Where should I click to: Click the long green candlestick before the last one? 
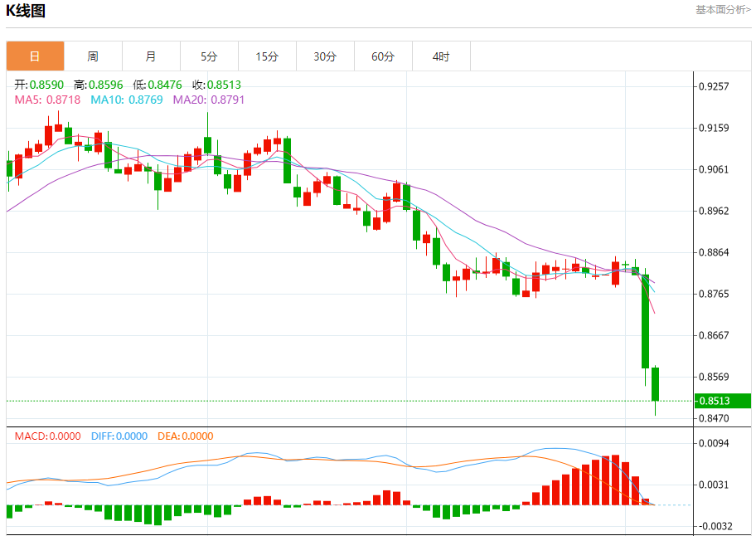tap(645, 321)
